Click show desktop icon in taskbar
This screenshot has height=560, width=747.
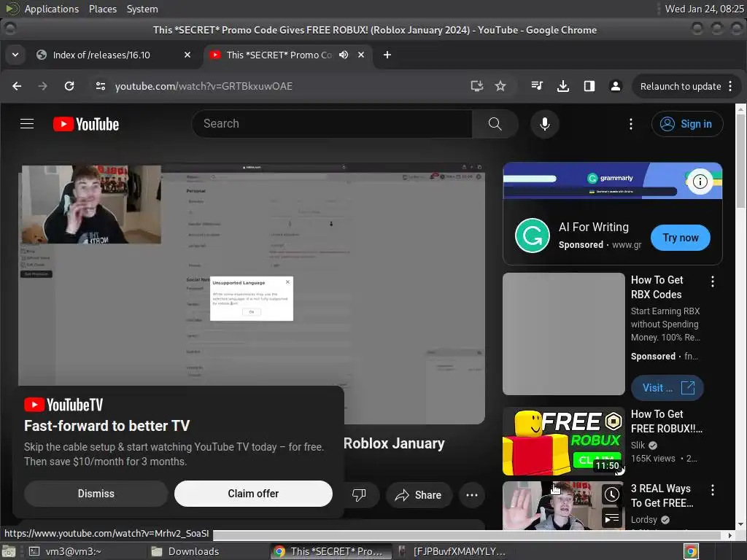(9, 551)
